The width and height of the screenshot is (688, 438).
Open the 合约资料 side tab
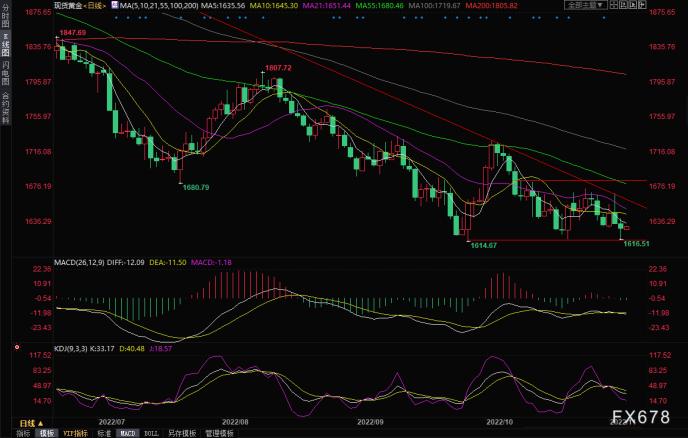point(5,108)
